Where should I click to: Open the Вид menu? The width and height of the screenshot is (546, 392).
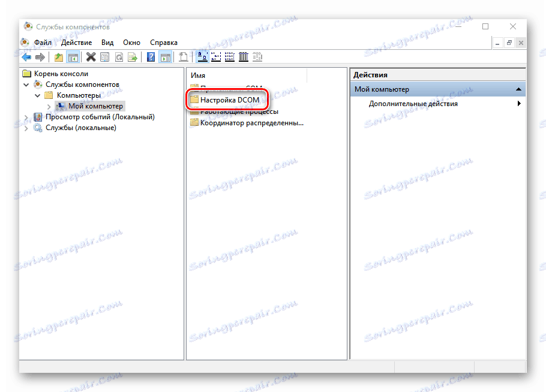coord(107,43)
